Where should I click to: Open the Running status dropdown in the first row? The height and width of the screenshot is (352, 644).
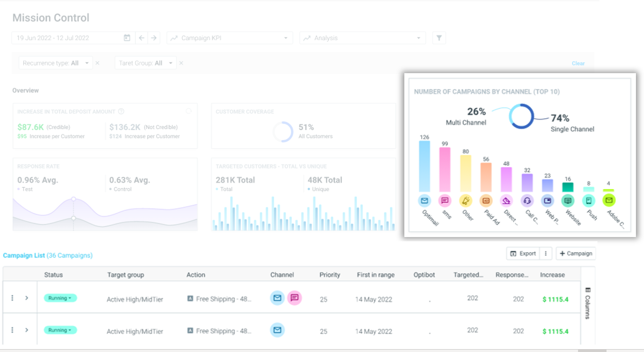pos(60,298)
